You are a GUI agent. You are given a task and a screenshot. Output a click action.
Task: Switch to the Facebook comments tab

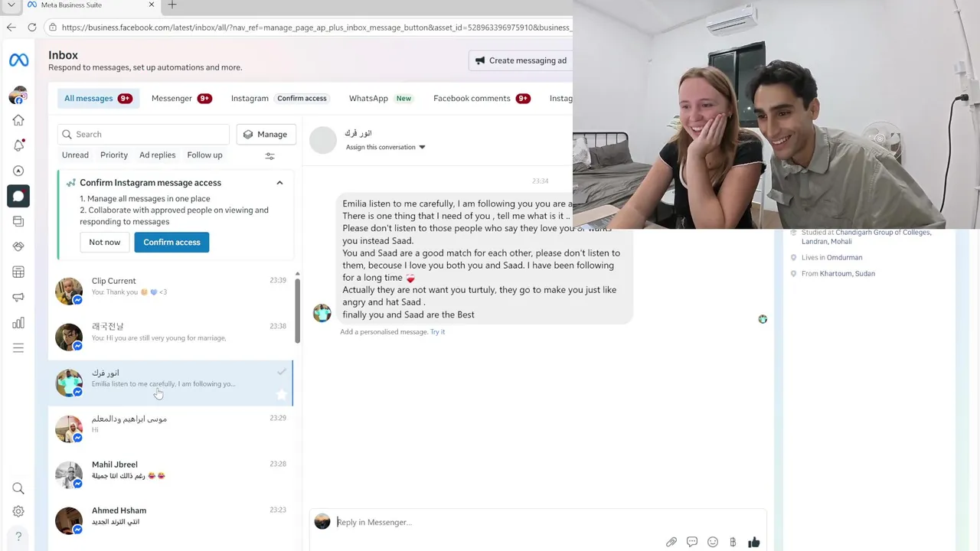click(482, 98)
